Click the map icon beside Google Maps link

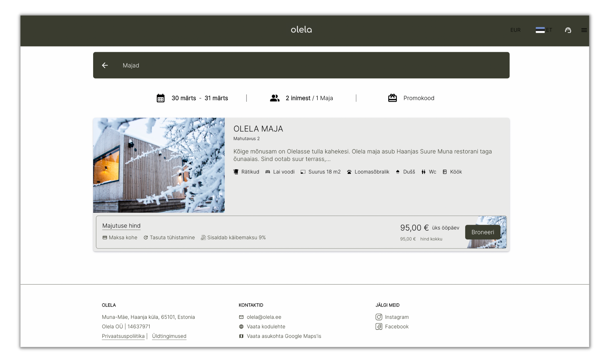241,336
